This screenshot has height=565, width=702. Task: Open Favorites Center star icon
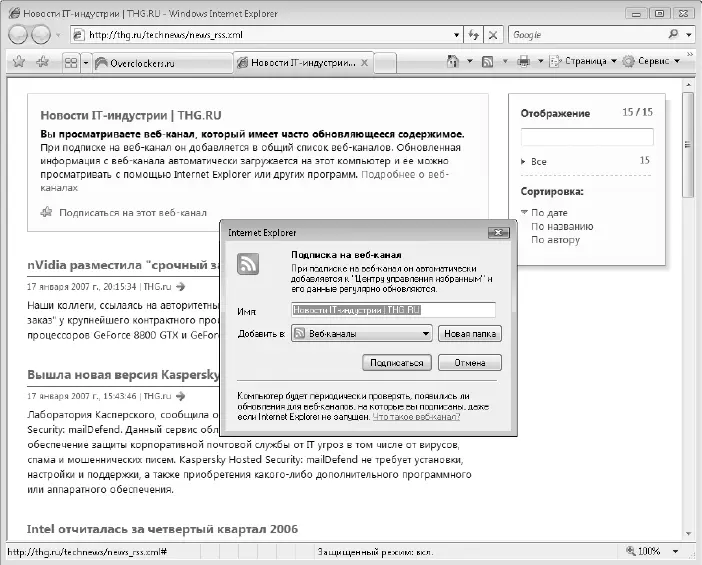point(19,61)
